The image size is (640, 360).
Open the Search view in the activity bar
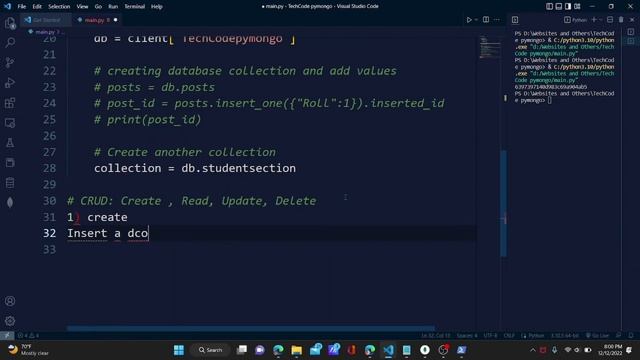click(x=10, y=42)
